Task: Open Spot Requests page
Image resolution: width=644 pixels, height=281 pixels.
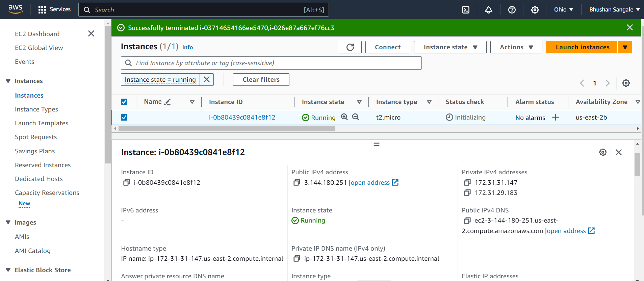Action: [36, 137]
